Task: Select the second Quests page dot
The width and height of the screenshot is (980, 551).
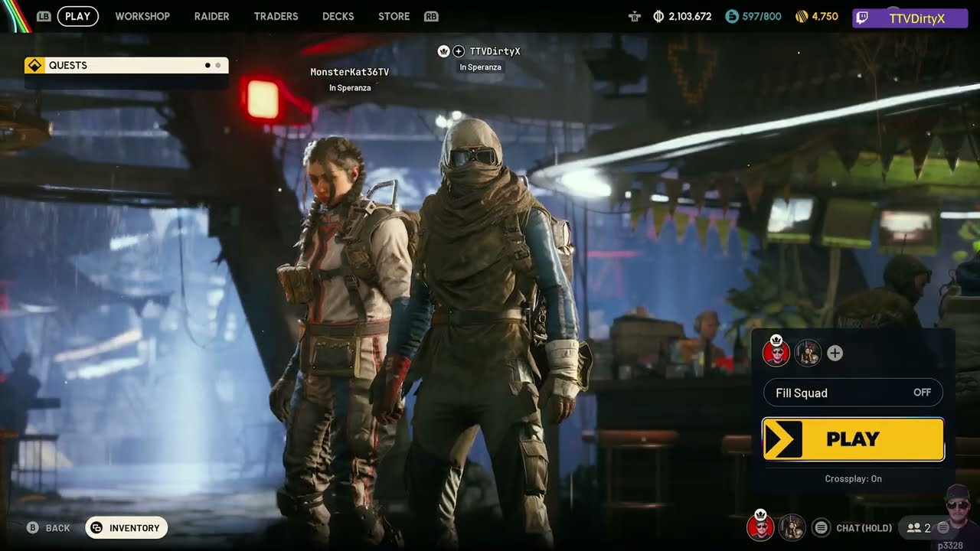Action: click(x=218, y=65)
